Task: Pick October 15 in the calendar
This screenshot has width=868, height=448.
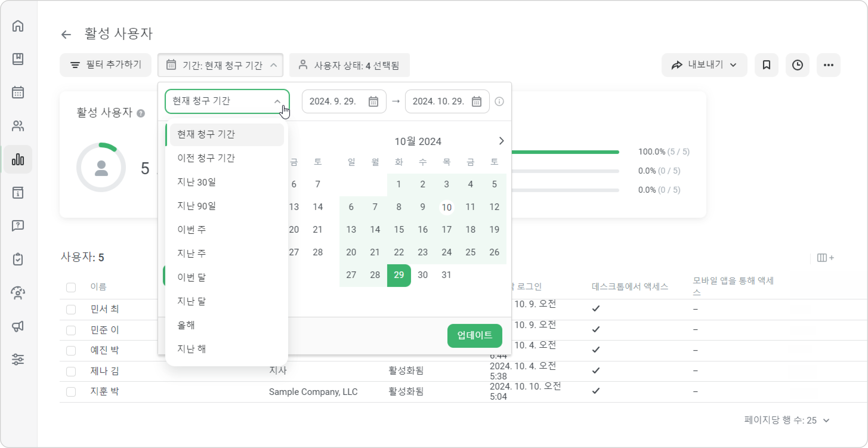Action: 399,230
